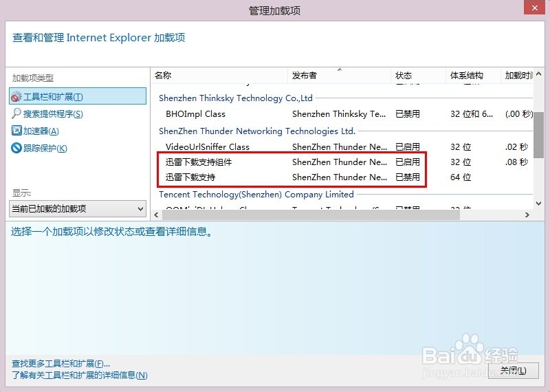550x392 pixels.
Task: Sort by 加载时间 column header
Action: pos(517,75)
